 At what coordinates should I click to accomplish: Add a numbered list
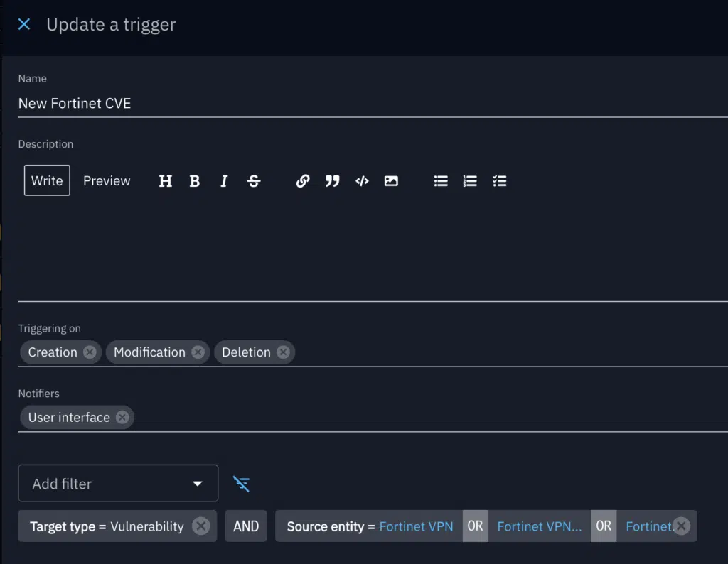tap(470, 181)
